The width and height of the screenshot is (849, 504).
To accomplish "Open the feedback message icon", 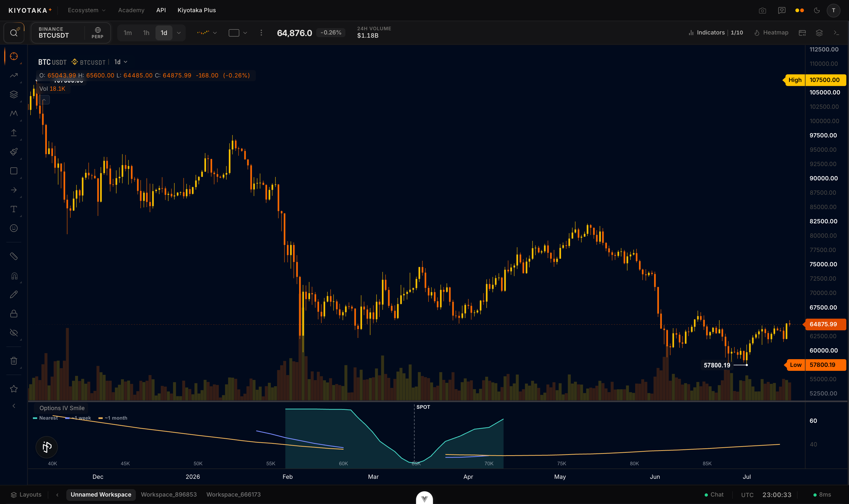I will tap(782, 11).
